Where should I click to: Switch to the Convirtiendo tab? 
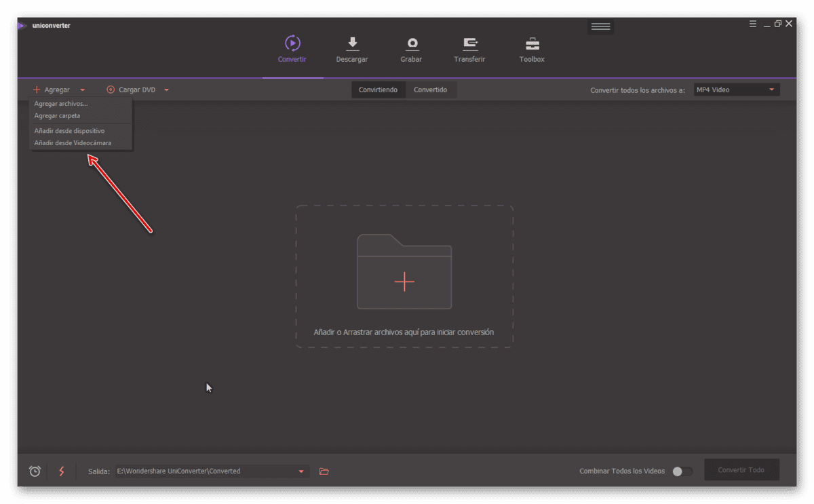(379, 90)
